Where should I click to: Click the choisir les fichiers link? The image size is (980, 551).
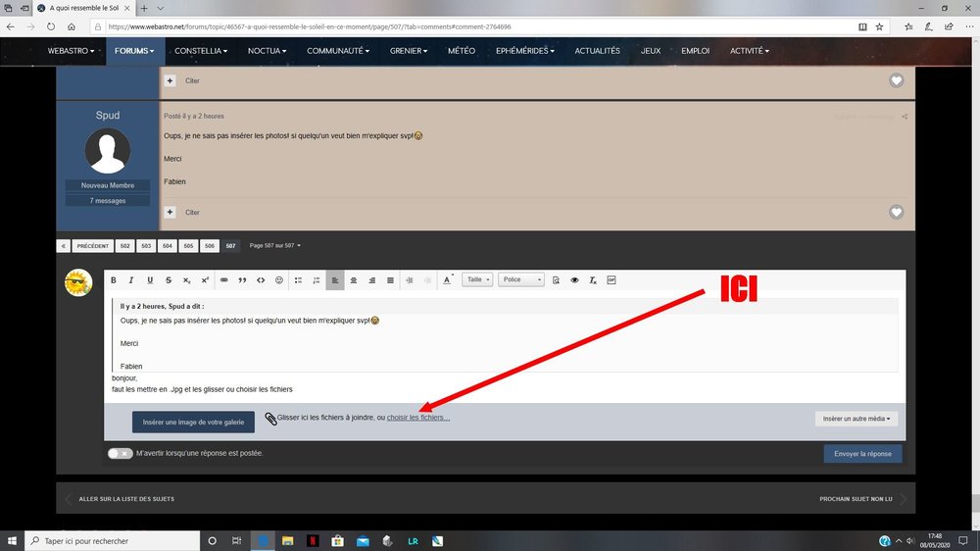point(418,417)
